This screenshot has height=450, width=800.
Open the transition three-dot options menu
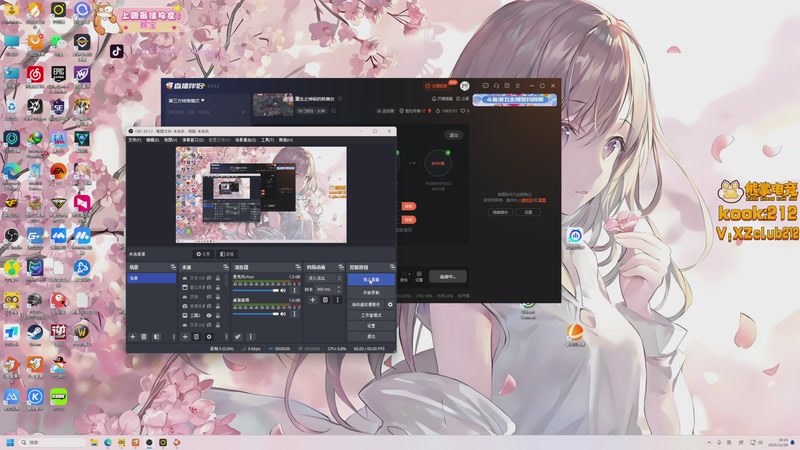337,300
